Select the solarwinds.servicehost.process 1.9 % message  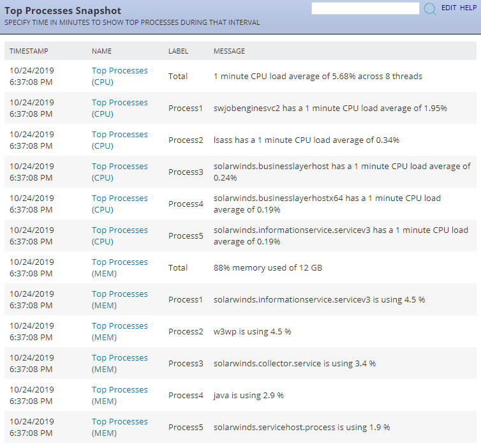(302, 427)
